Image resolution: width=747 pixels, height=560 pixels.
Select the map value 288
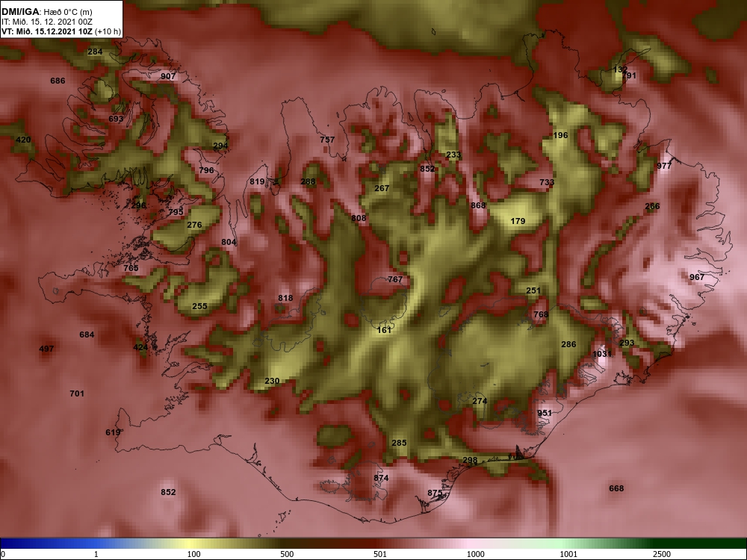(x=309, y=181)
